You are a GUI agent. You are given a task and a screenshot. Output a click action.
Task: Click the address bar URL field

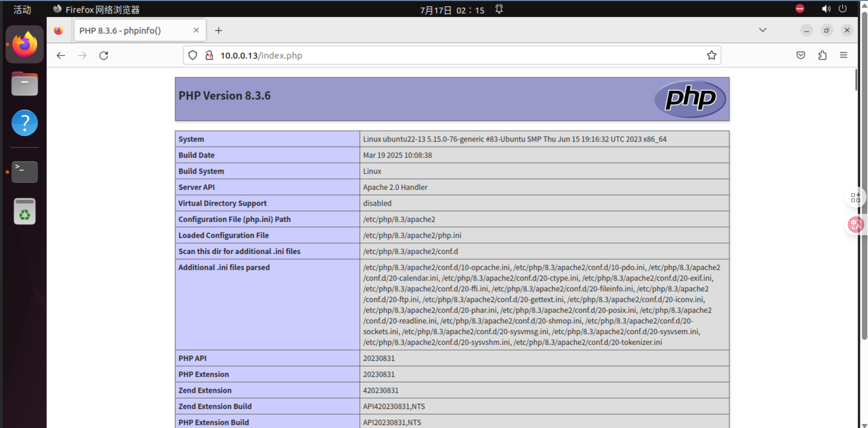click(451, 55)
